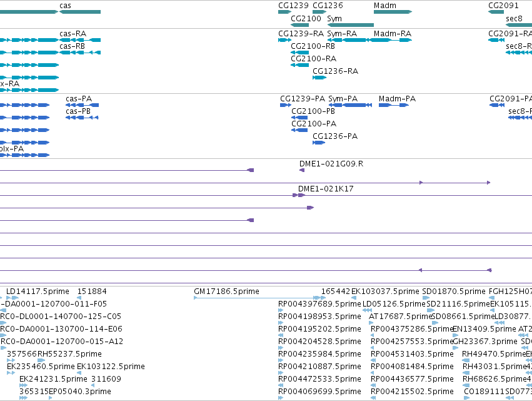532x401 pixels.
Task: Select the RP004531403.5prime EST
Action: (373, 360)
